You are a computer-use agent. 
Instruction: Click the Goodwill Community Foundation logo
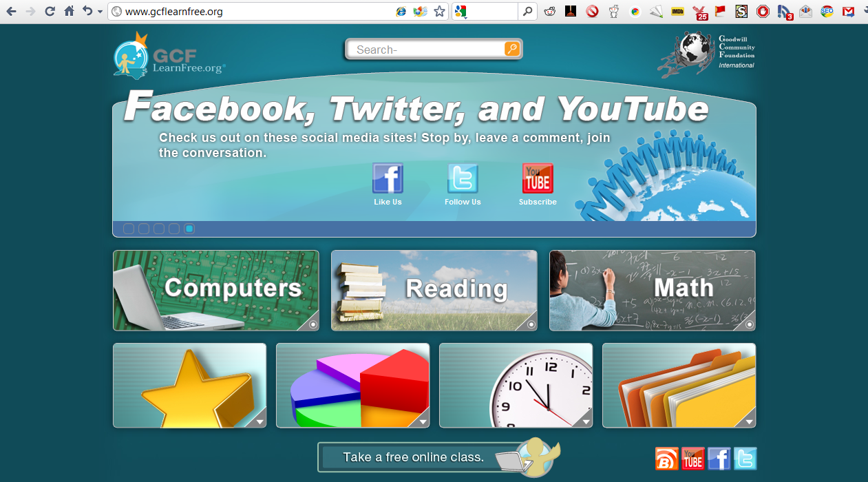[x=706, y=54]
